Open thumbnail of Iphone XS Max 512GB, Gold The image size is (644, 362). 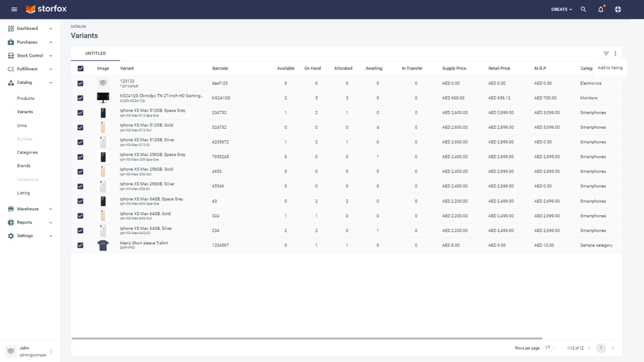(x=103, y=127)
